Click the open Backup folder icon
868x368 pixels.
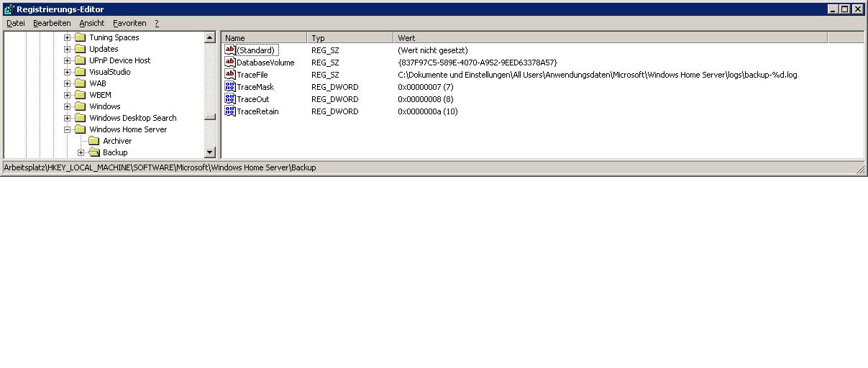(x=93, y=152)
